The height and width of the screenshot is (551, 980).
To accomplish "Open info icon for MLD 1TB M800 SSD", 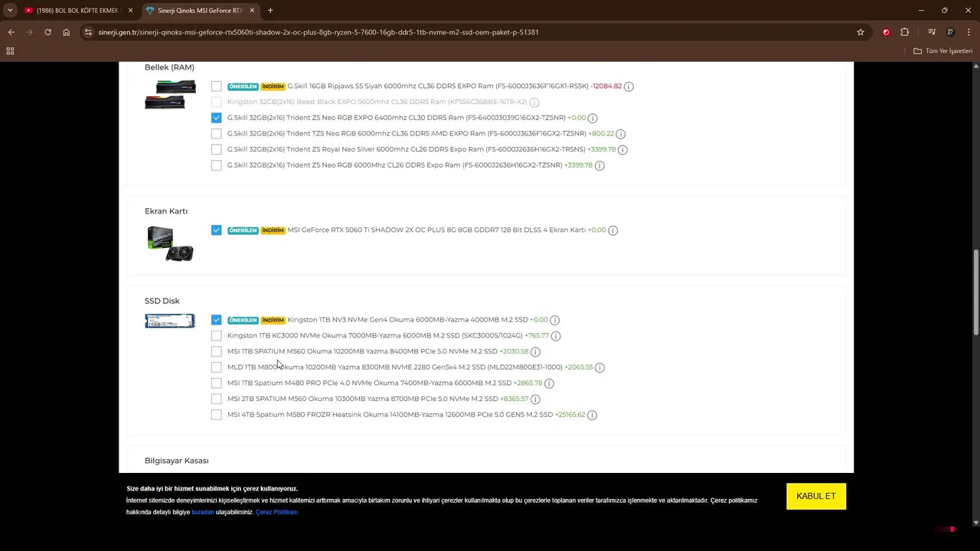I will [599, 367].
